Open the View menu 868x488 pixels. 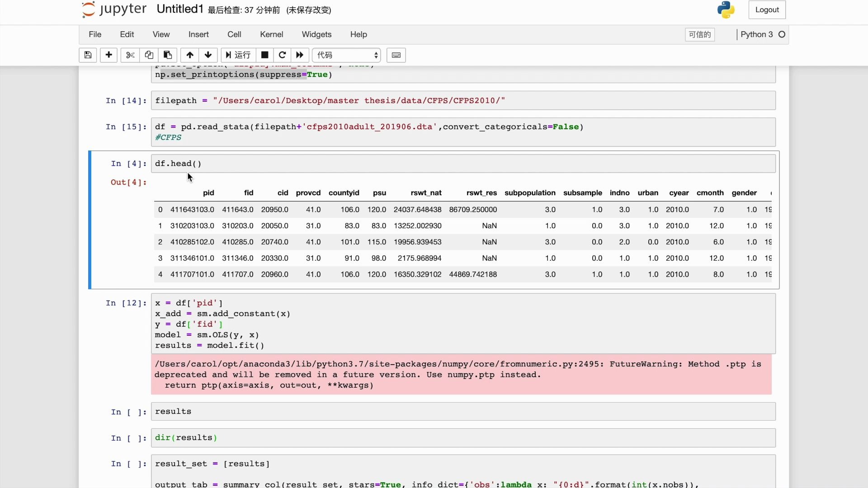[161, 34]
